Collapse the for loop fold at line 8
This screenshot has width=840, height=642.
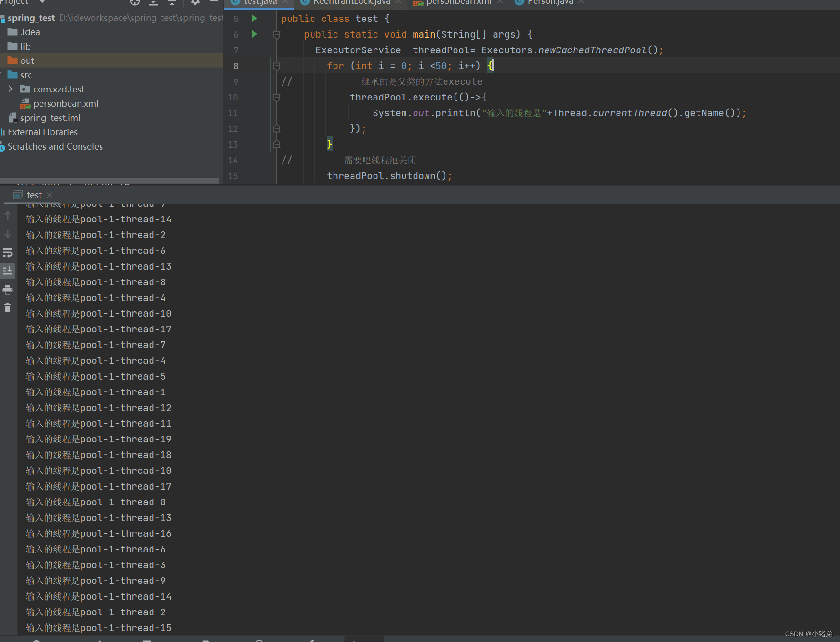pos(277,66)
